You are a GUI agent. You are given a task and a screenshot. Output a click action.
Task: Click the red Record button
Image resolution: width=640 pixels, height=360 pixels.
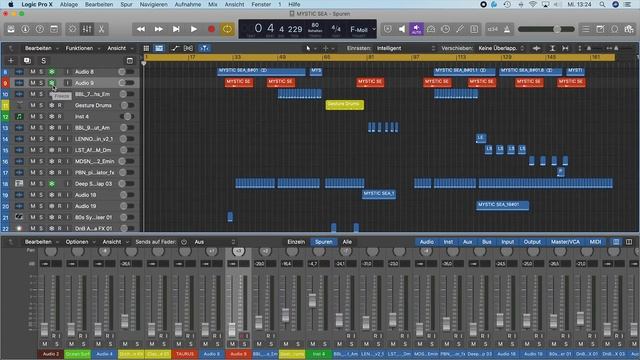[x=211, y=29]
